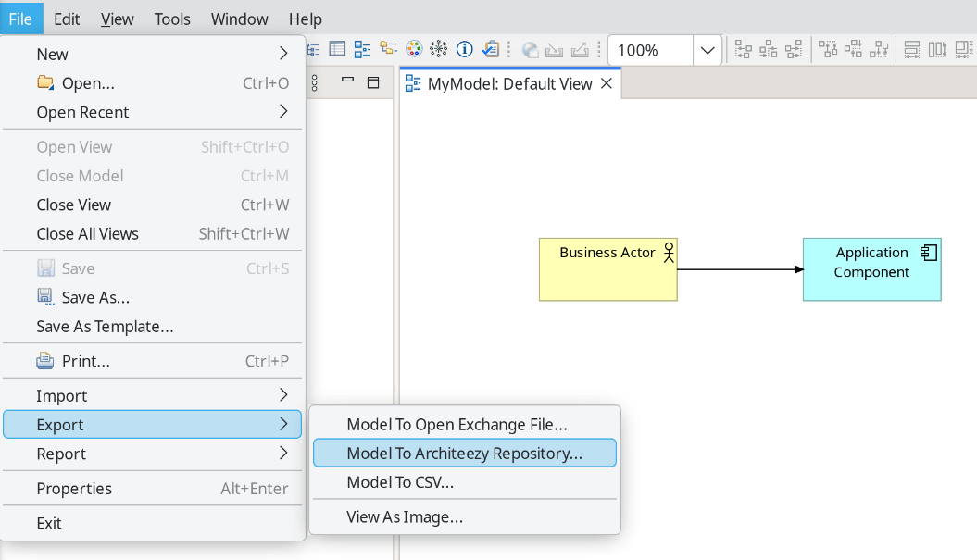
Task: Select the Business Actor element
Action: click(608, 269)
